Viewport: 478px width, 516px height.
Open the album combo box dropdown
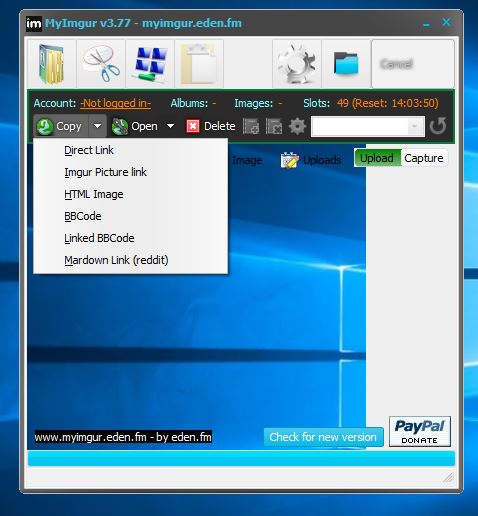click(x=415, y=126)
